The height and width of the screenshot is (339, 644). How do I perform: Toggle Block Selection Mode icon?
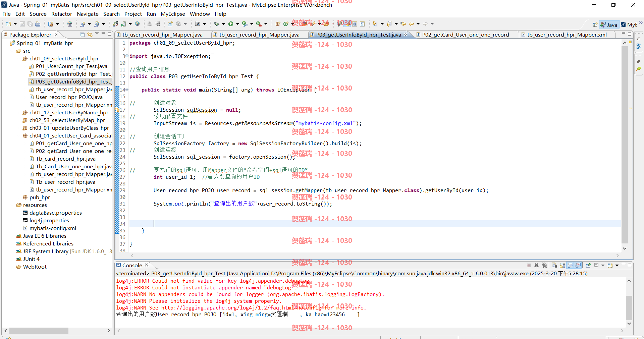coord(355,24)
